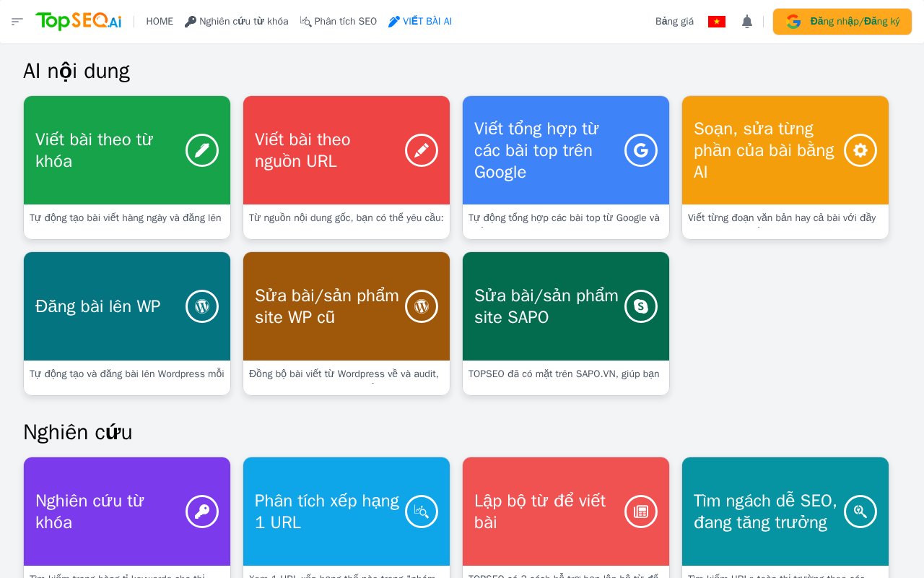Click WordPress icon on Đăng bài lên WP

202,306
